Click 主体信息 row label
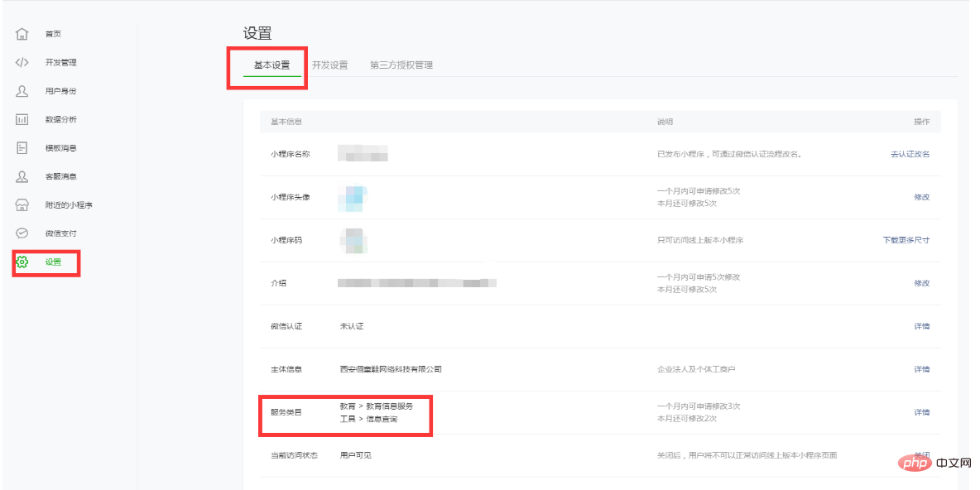The width and height of the screenshot is (980, 490). coord(287,369)
